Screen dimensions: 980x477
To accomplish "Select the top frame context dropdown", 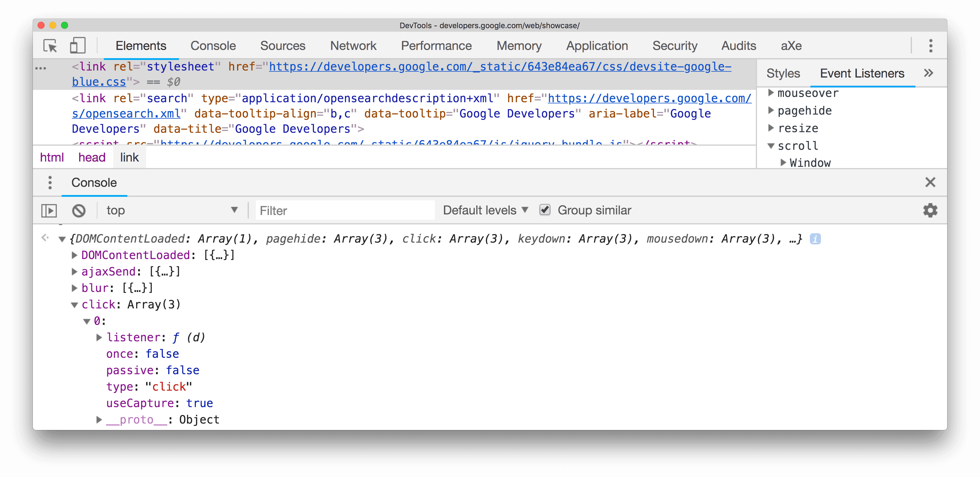I will click(x=172, y=210).
